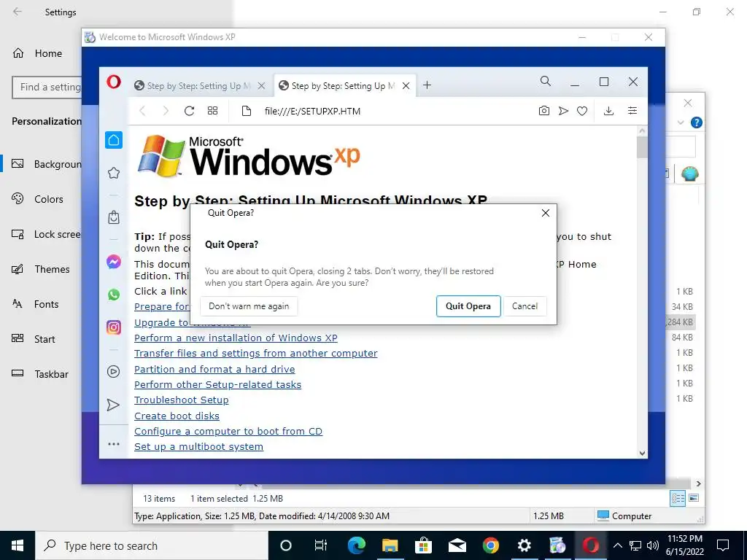This screenshot has height=560, width=747.
Task: Go to Settings Home
Action: click(x=37, y=53)
